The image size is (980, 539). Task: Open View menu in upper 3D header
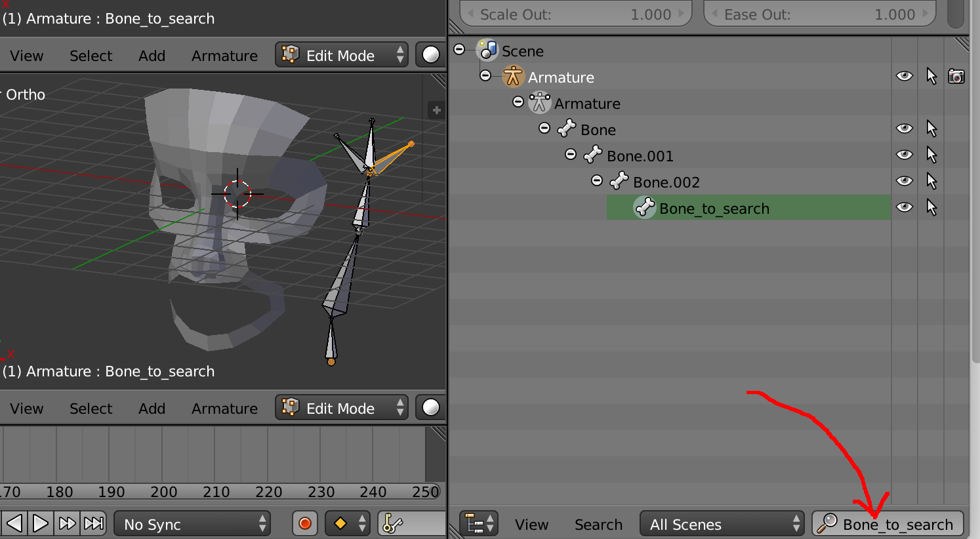tap(27, 56)
